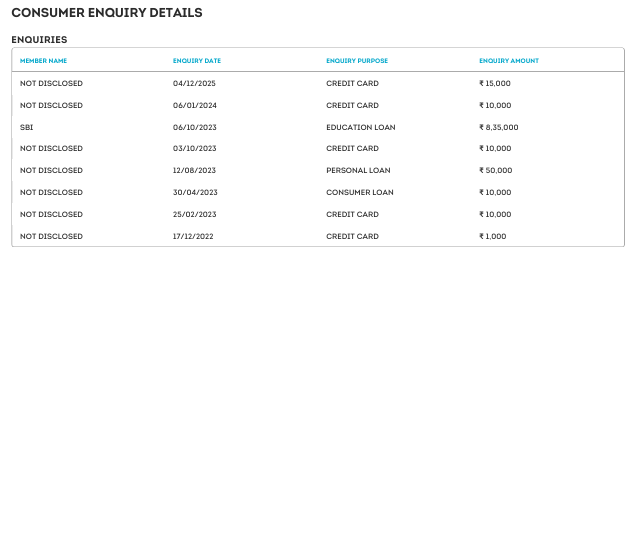The image size is (635, 552).
Task: Click the Member Name column header
Action: click(44, 61)
